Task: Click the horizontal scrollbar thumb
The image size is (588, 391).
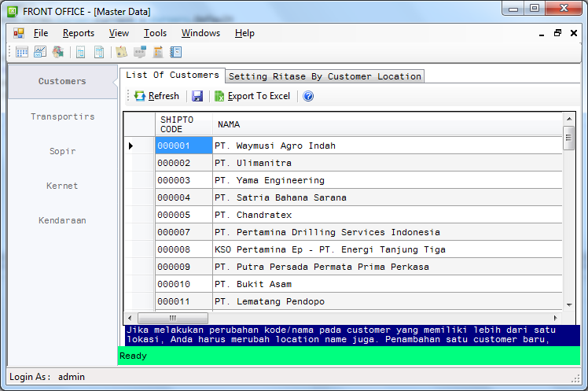Action: [173, 318]
